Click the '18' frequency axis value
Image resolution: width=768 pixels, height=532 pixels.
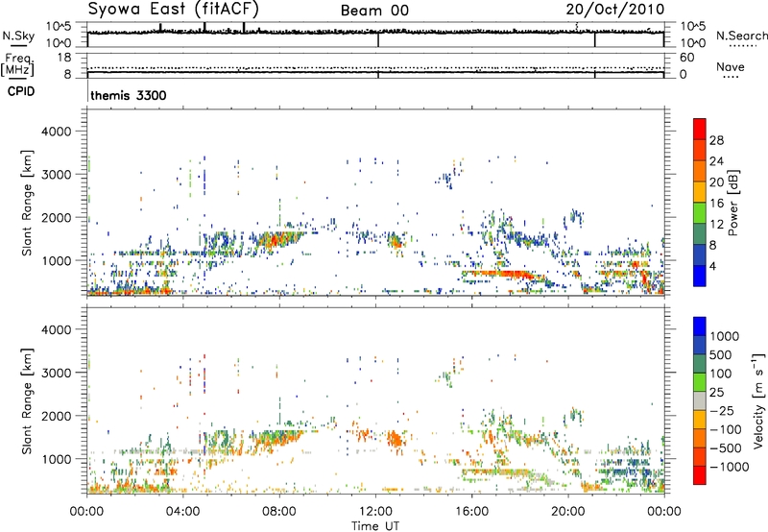tap(64, 58)
